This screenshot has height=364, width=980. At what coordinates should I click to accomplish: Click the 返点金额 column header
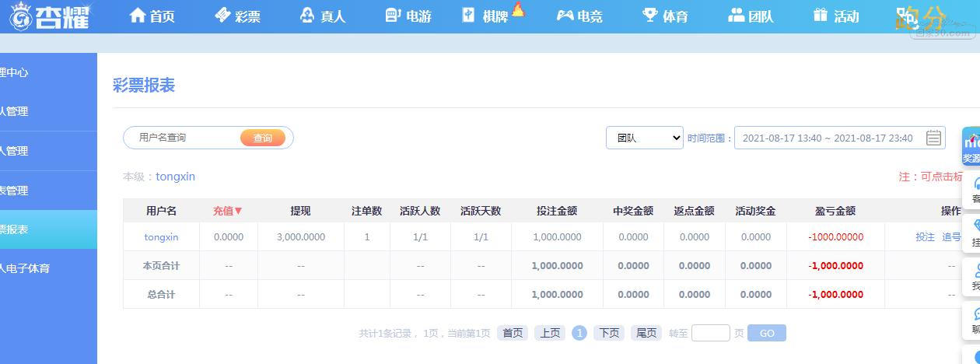point(694,211)
